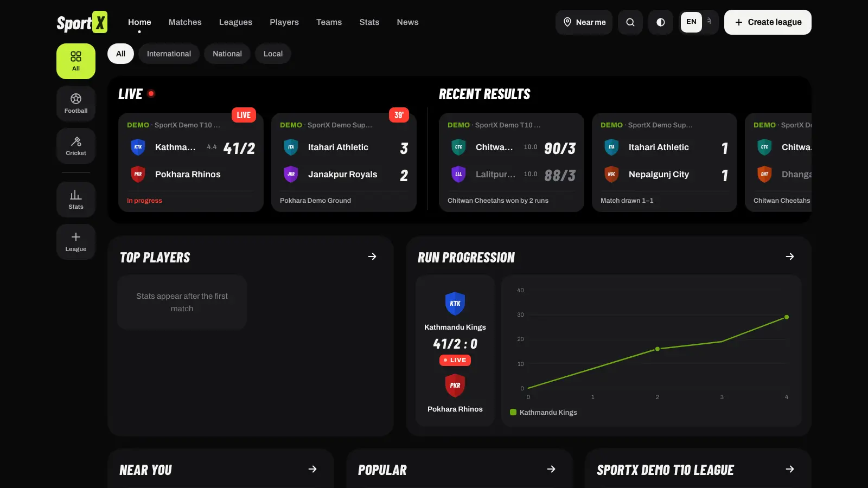868x488 pixels.
Task: Switch language to Nepali option
Action: (x=709, y=22)
